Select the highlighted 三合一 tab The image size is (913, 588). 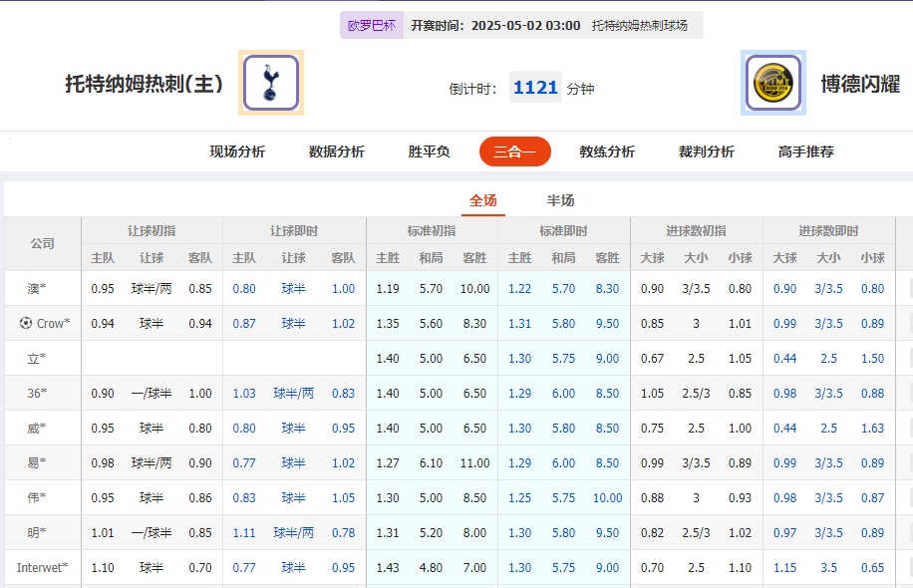click(x=515, y=151)
